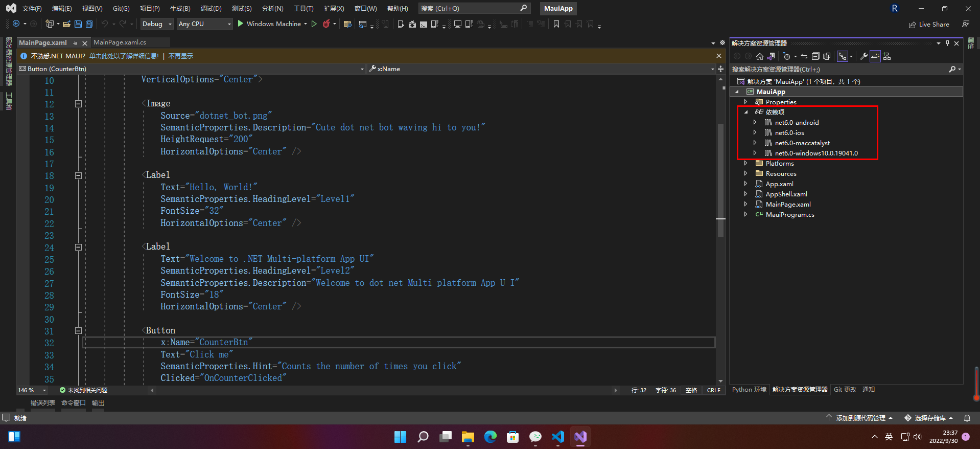Click the pending changes filter clock icon
The height and width of the screenshot is (449, 980).
tap(786, 56)
